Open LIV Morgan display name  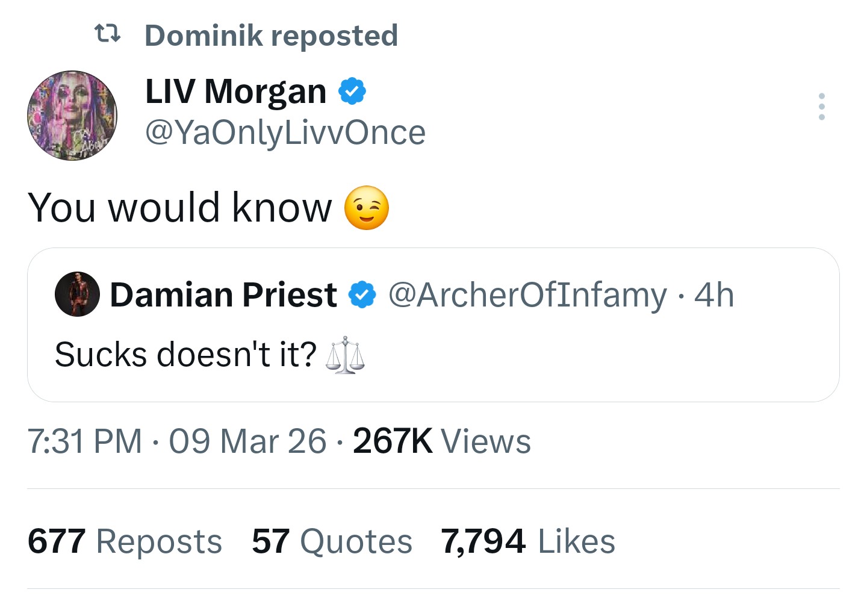[236, 92]
